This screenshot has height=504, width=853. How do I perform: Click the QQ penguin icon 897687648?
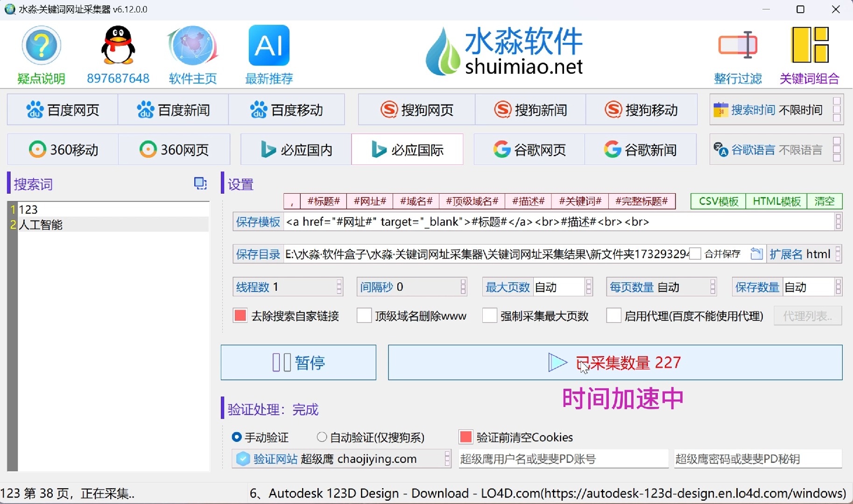click(118, 55)
